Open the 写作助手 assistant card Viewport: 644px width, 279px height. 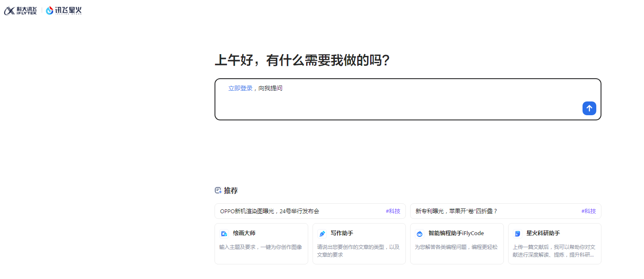[359, 243]
